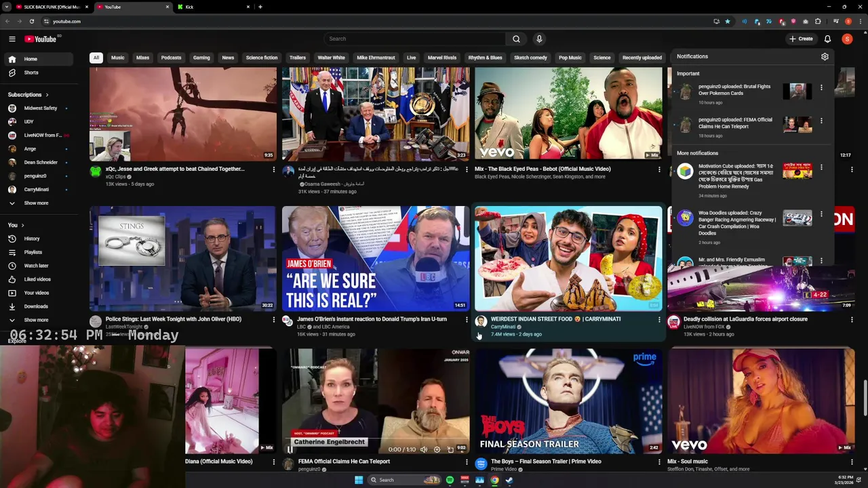This screenshot has width=868, height=488.
Task: Open Playlists in the sidebar
Action: click(x=39, y=252)
